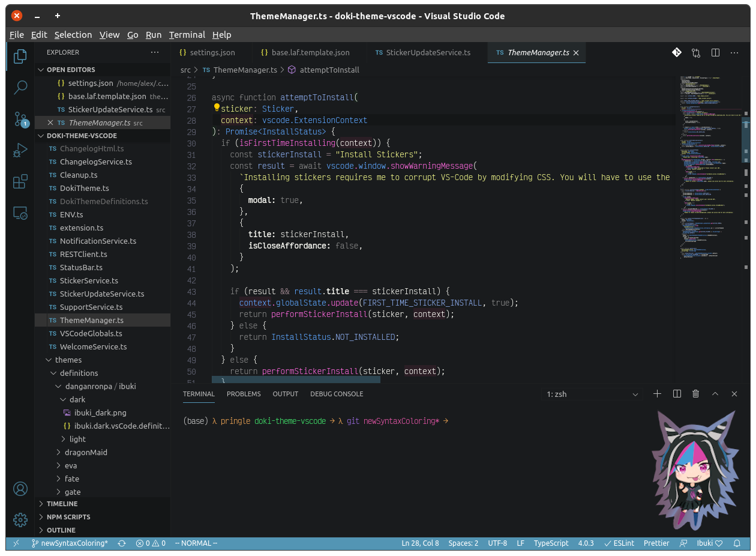Open the Manage gear icon
The width and height of the screenshot is (756, 556).
(20, 520)
